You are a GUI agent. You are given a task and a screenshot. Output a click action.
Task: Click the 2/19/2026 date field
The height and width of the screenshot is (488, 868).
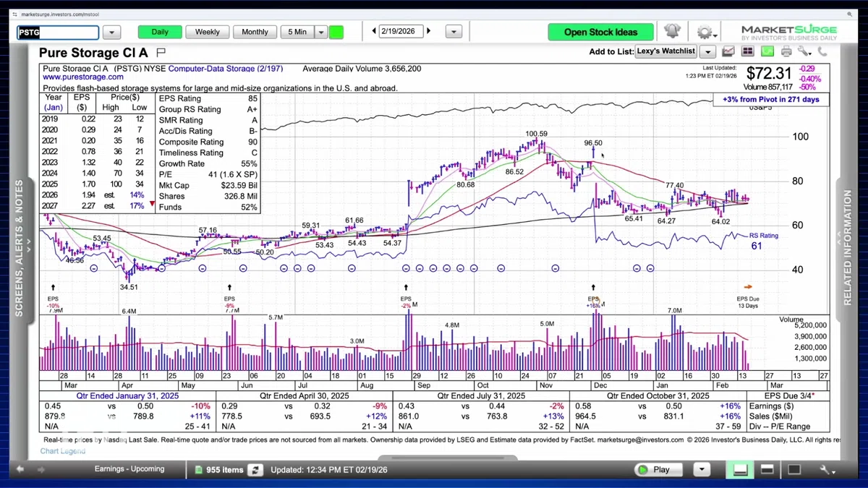point(401,31)
